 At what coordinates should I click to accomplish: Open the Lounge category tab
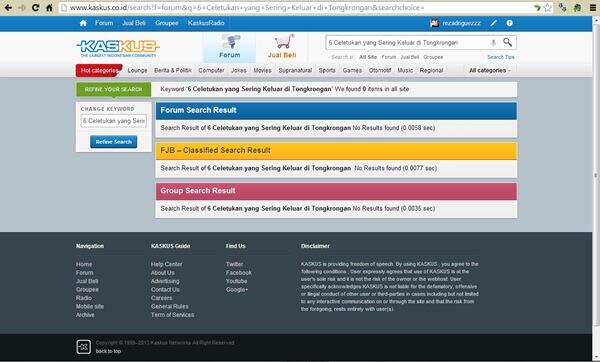137,70
